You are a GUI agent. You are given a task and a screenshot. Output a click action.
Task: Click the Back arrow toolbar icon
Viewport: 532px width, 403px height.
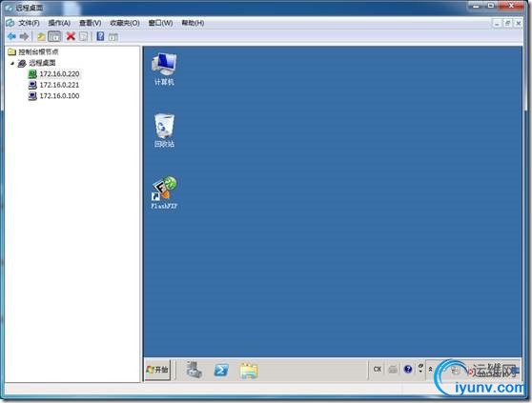(11, 36)
